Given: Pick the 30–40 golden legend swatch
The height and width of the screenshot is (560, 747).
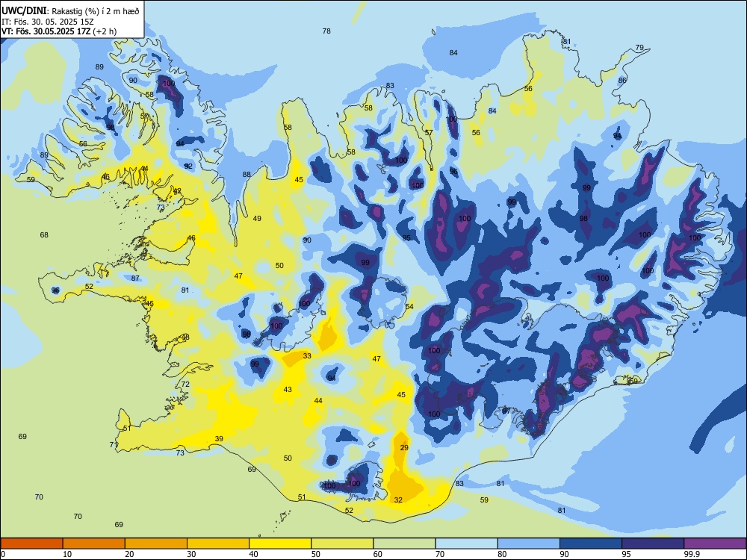Looking at the screenshot, I should coord(218,544).
